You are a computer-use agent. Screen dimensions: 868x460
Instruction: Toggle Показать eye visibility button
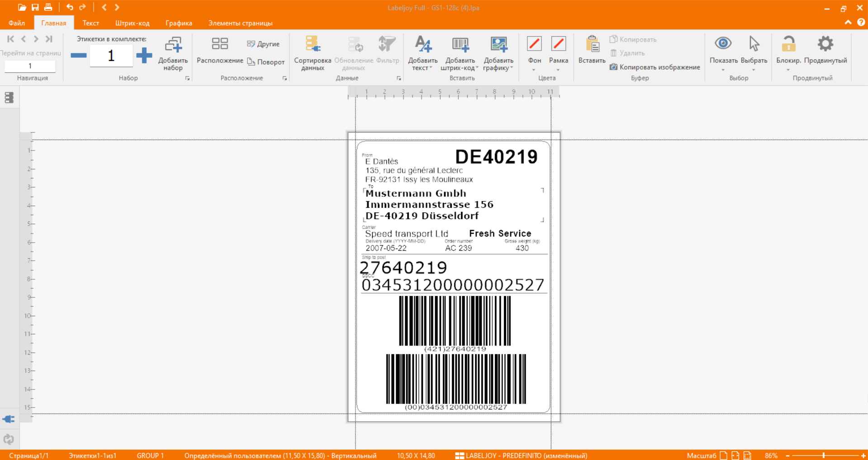coord(723,43)
